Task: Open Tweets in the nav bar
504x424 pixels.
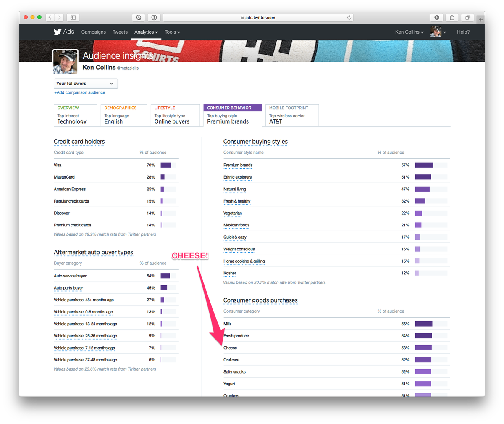Action: point(120,32)
